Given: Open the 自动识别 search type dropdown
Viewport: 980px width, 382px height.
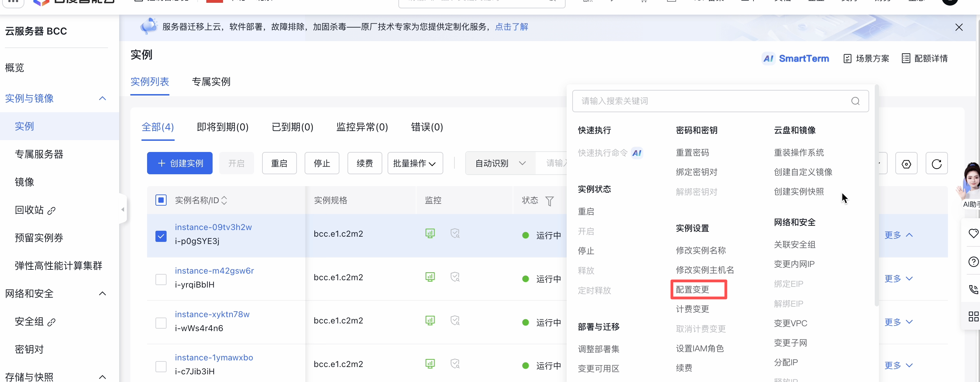Looking at the screenshot, I should pos(500,163).
